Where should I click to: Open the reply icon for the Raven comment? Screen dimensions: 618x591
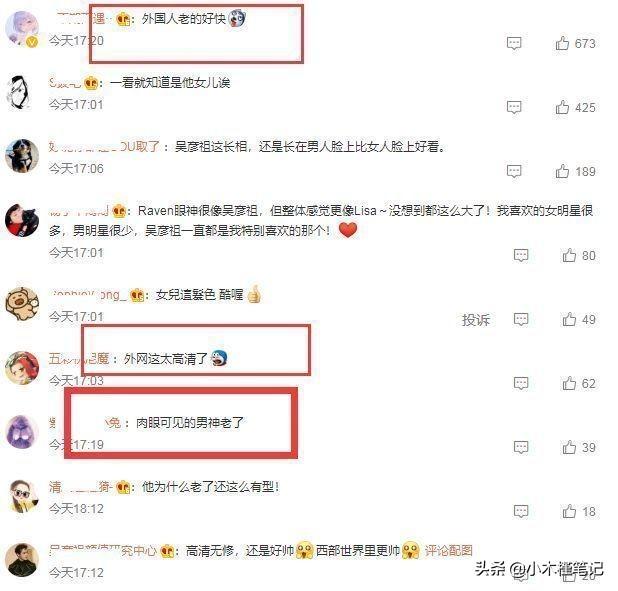pos(521,255)
